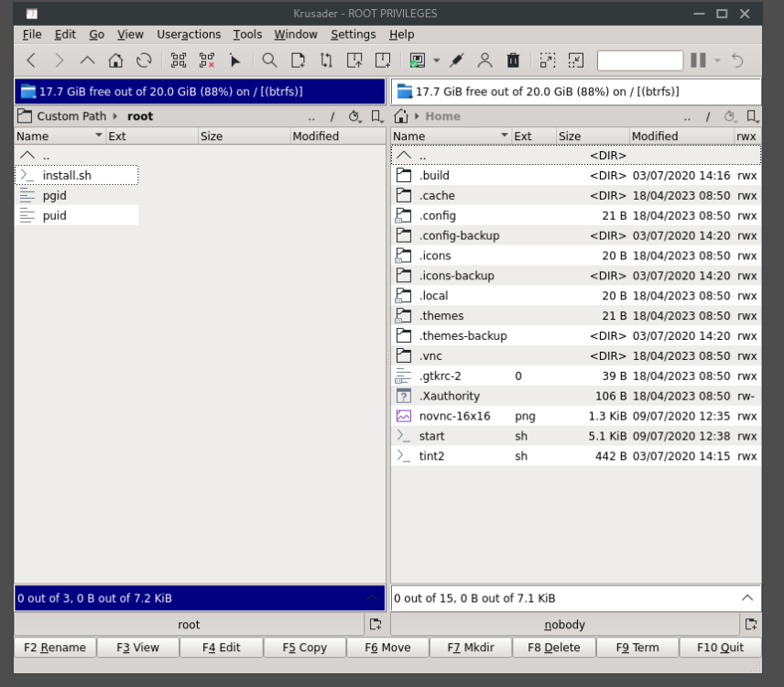Click the F8 Delete button
Image resolution: width=784 pixels, height=687 pixels.
pyautogui.click(x=554, y=648)
